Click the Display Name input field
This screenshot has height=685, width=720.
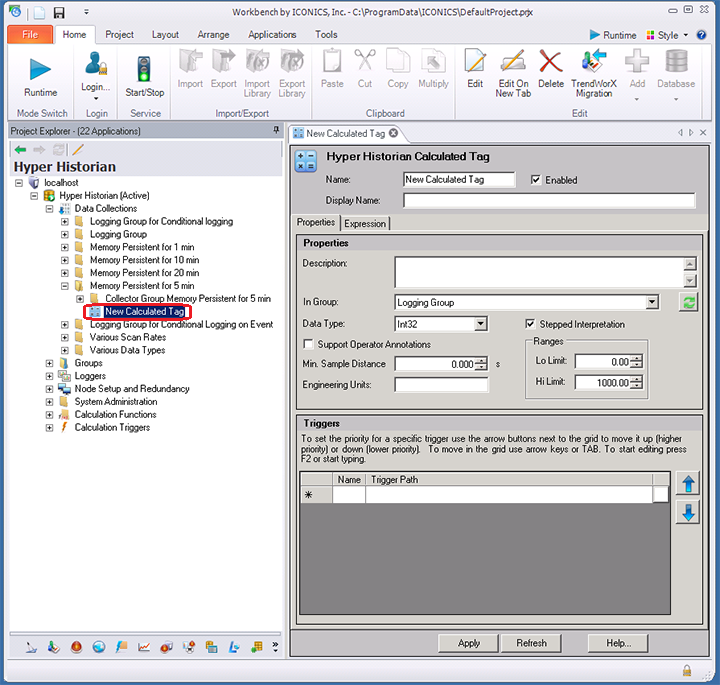pyautogui.click(x=548, y=200)
